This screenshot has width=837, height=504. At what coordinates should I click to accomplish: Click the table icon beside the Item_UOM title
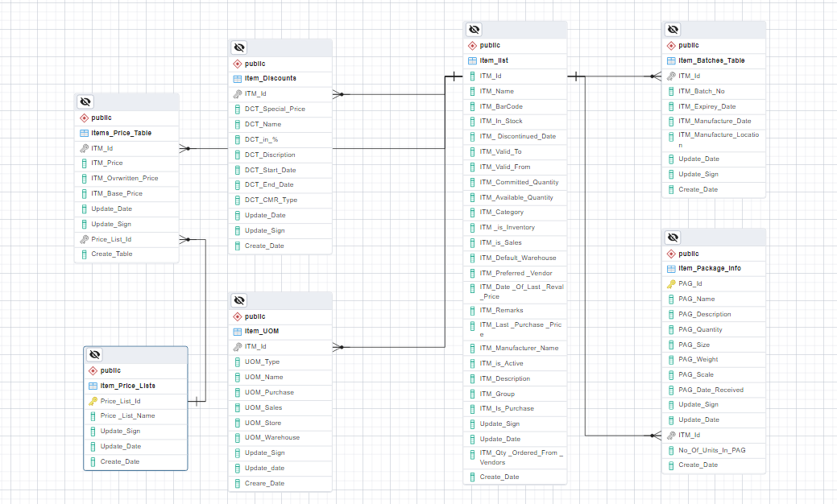click(238, 331)
